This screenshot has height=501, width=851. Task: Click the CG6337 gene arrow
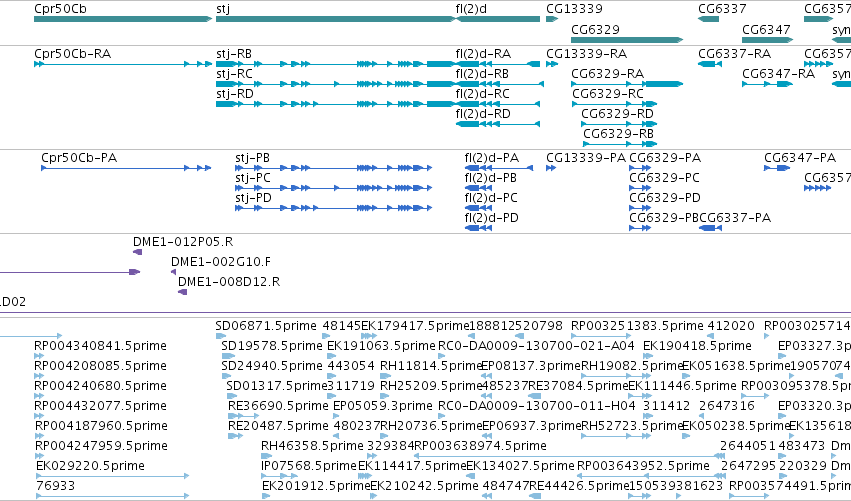pyautogui.click(x=708, y=19)
